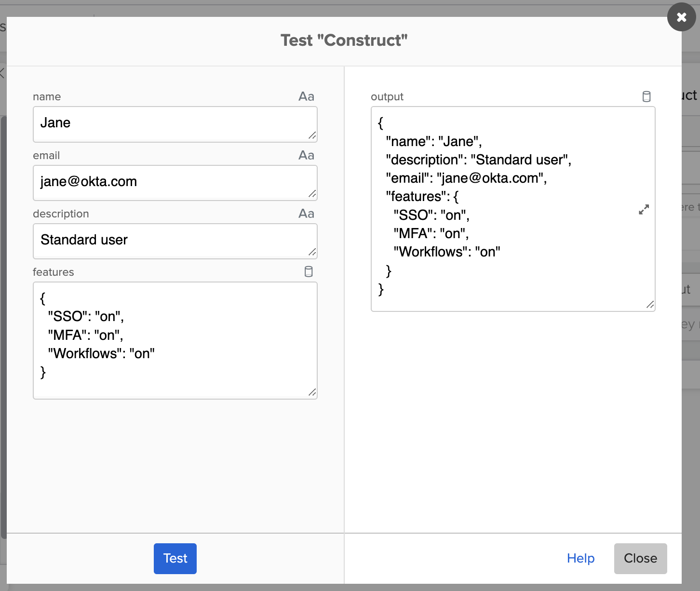The height and width of the screenshot is (591, 700).
Task: Click the Aa text type icon beside name
Action: point(306,96)
